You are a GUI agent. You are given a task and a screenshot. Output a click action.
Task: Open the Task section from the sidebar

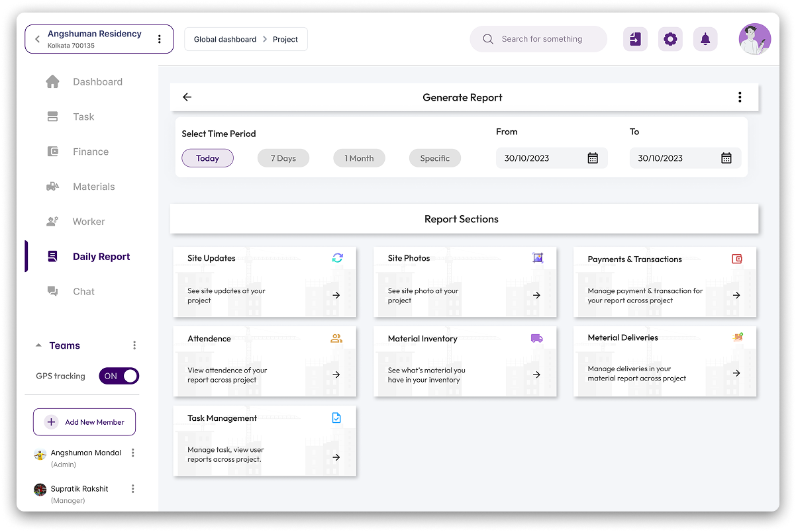coord(53,116)
